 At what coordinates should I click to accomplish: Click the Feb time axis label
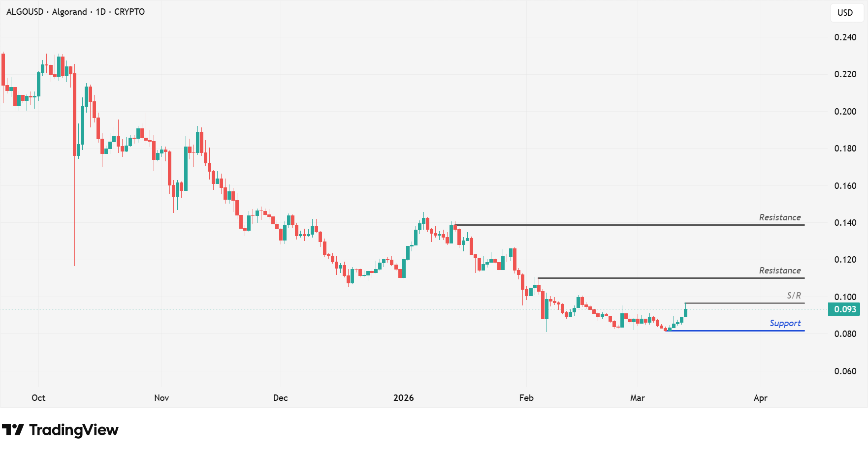526,398
